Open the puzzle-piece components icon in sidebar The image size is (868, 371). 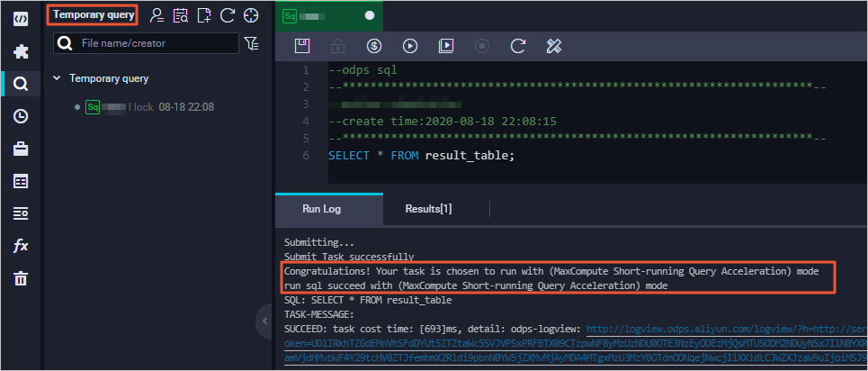click(21, 51)
